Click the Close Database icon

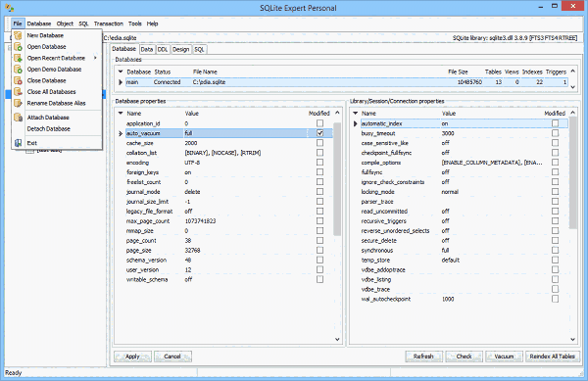pos(18,80)
